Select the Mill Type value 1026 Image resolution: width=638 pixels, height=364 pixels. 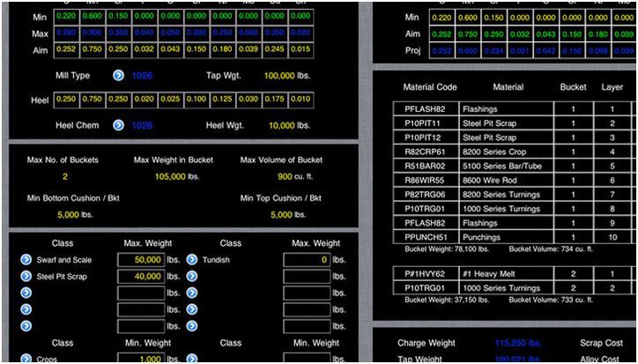click(x=142, y=76)
